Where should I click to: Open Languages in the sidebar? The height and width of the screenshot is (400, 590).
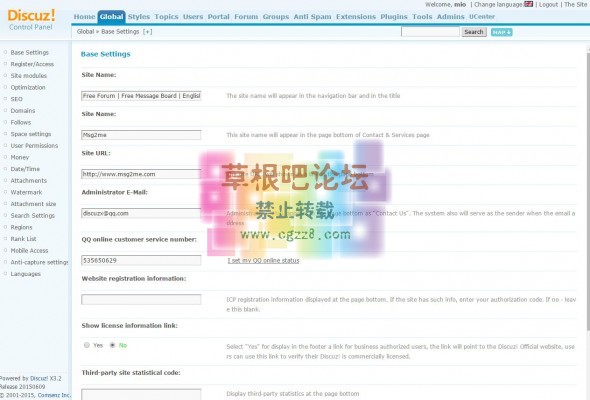(x=26, y=274)
